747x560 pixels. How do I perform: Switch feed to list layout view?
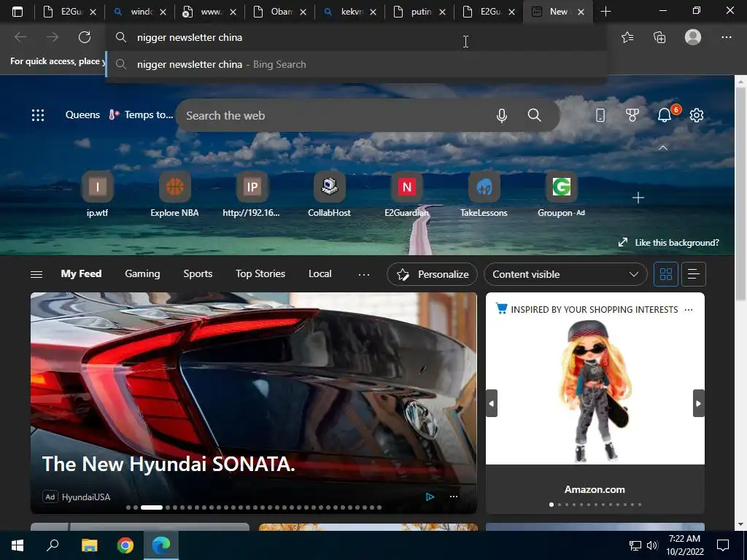(694, 274)
